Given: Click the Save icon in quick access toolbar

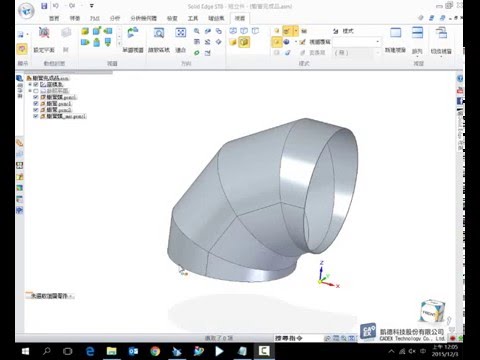Looking at the screenshot, I should (44, 6).
